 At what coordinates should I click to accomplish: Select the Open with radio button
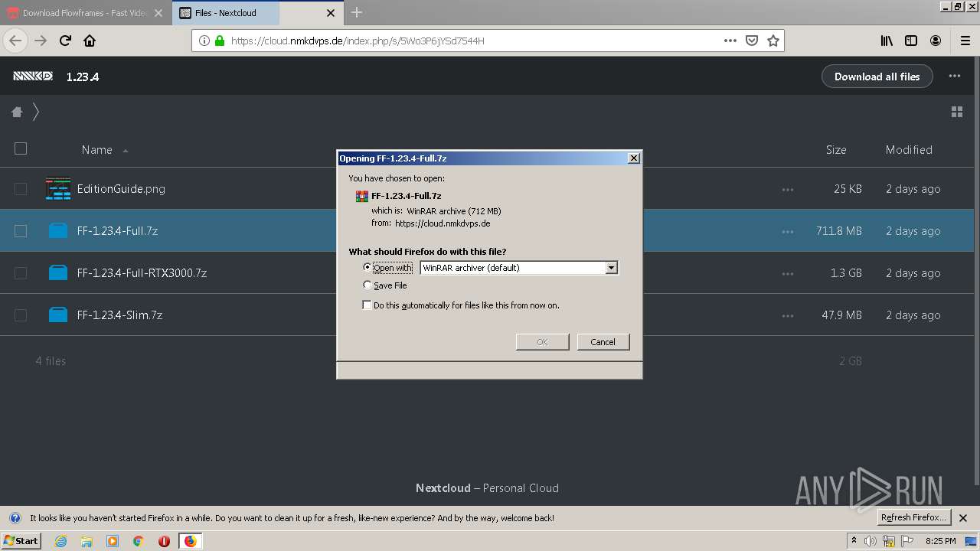[x=367, y=267]
